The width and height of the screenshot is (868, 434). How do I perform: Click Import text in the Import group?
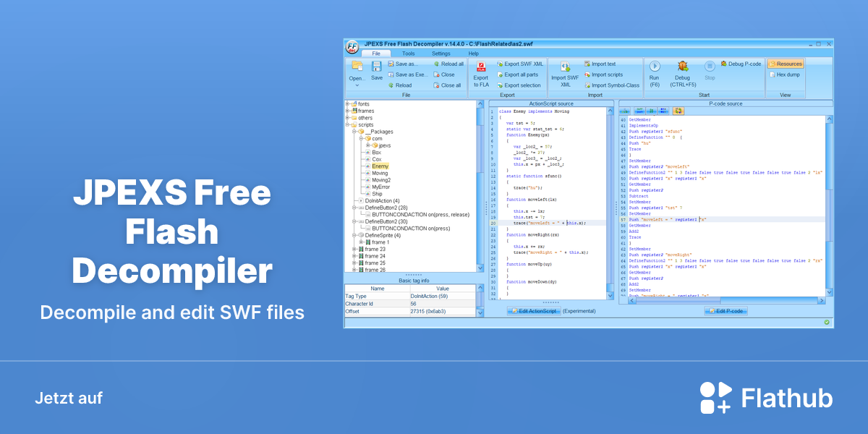pos(600,64)
